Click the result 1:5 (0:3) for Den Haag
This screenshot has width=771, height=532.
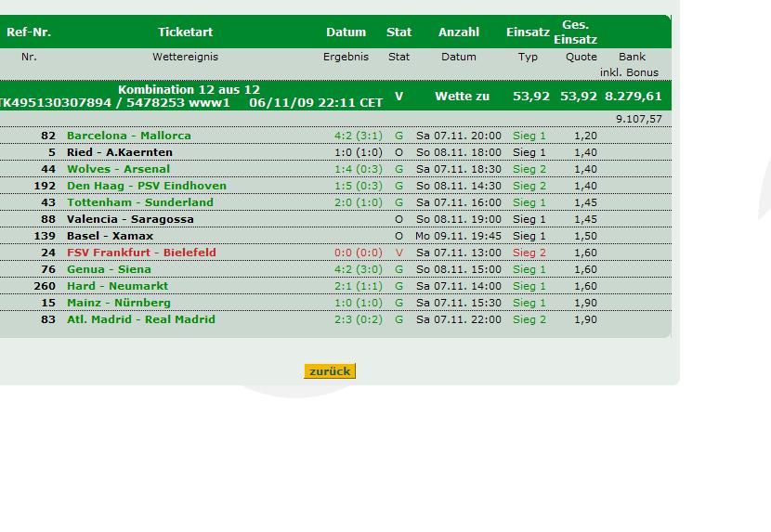pos(359,186)
